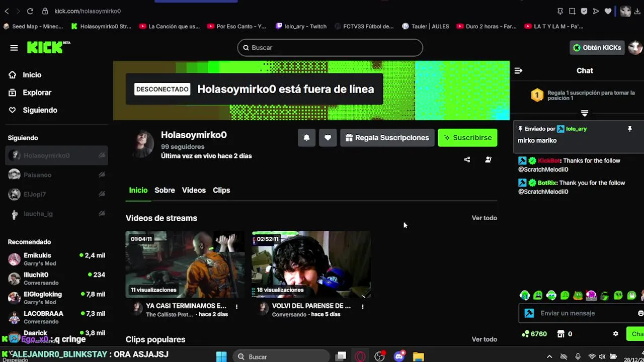Click the browser snapshot crop icon

click(x=572, y=11)
